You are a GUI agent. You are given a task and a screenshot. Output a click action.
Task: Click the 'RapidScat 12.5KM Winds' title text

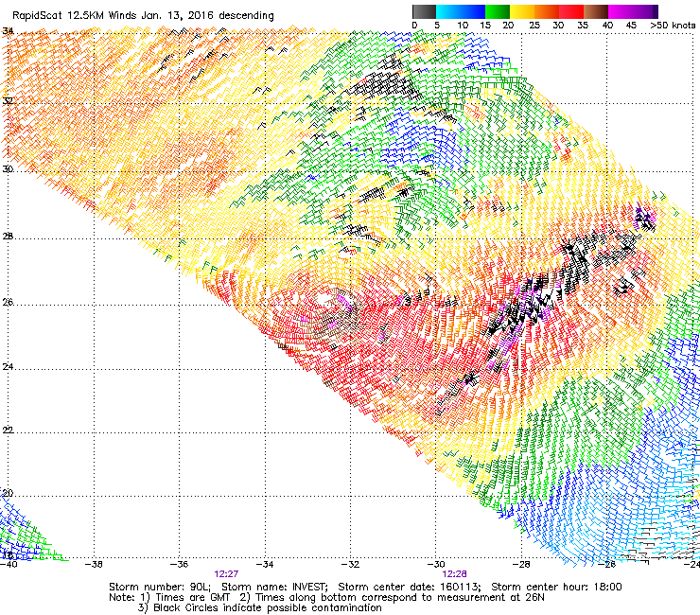point(76,15)
